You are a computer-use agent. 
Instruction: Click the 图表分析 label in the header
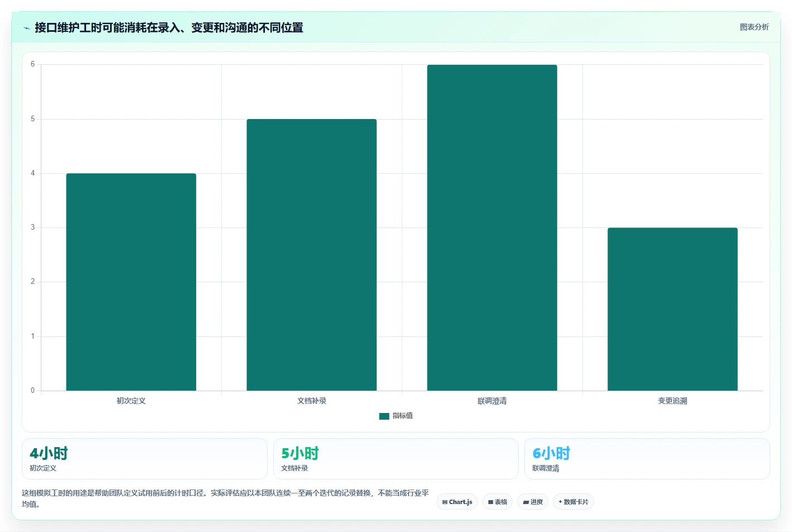coord(754,27)
